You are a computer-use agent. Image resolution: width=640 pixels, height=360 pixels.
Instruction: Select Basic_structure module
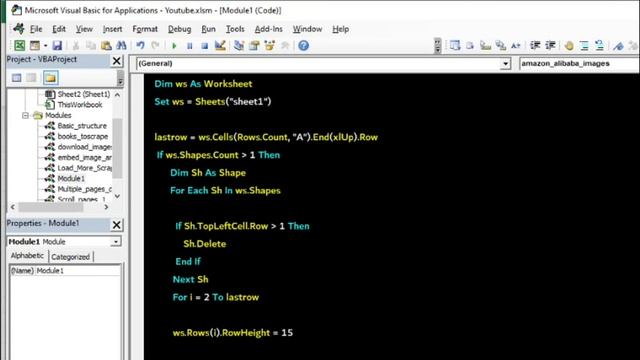82,126
